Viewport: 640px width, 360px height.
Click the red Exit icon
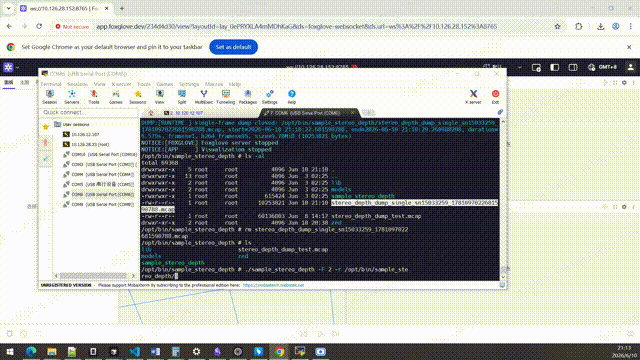point(495,97)
